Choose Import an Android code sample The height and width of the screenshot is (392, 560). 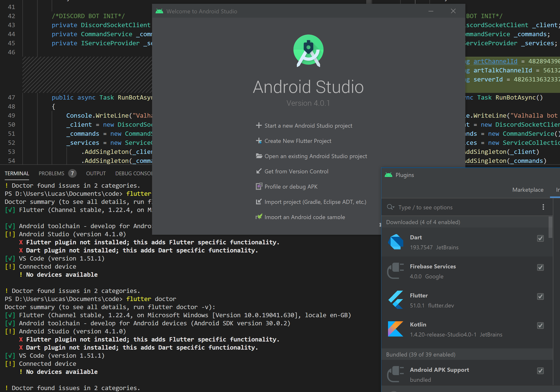[x=305, y=217]
